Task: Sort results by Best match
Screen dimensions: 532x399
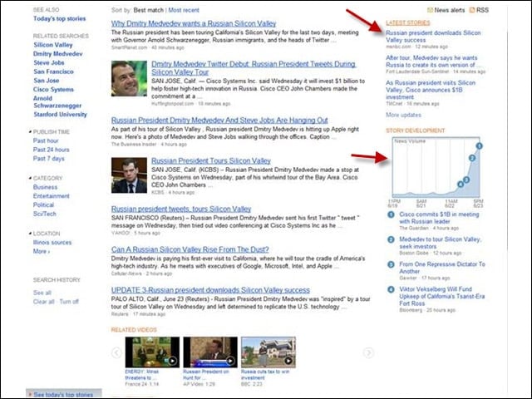Action: coord(148,10)
